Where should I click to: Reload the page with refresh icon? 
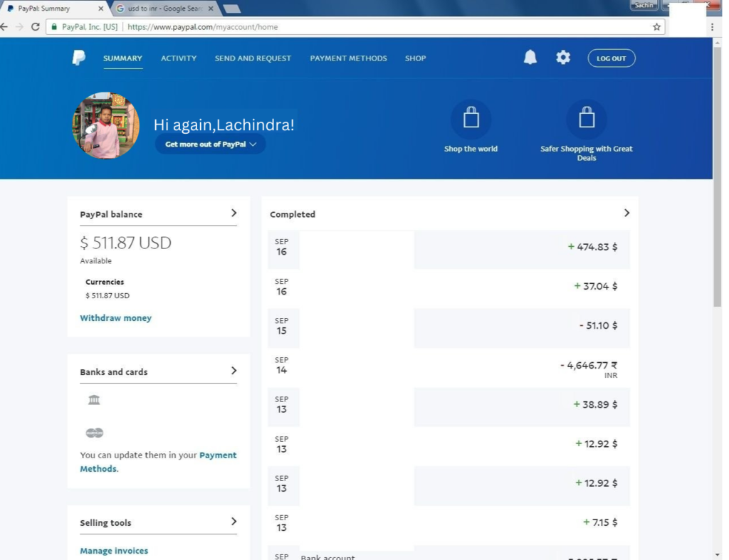(x=36, y=27)
